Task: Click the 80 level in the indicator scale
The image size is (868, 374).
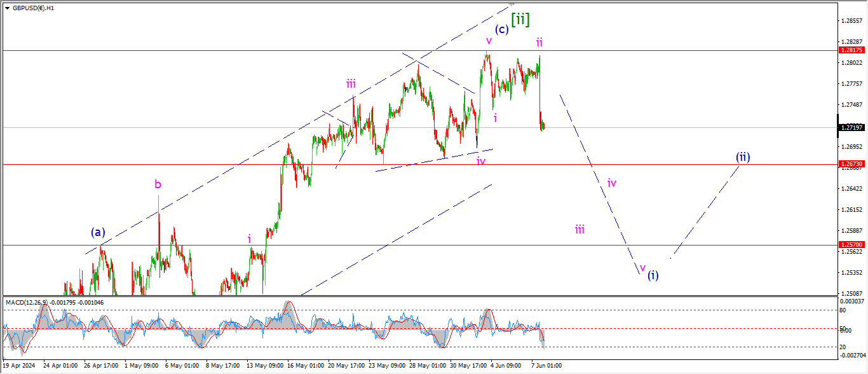Action: [844, 310]
